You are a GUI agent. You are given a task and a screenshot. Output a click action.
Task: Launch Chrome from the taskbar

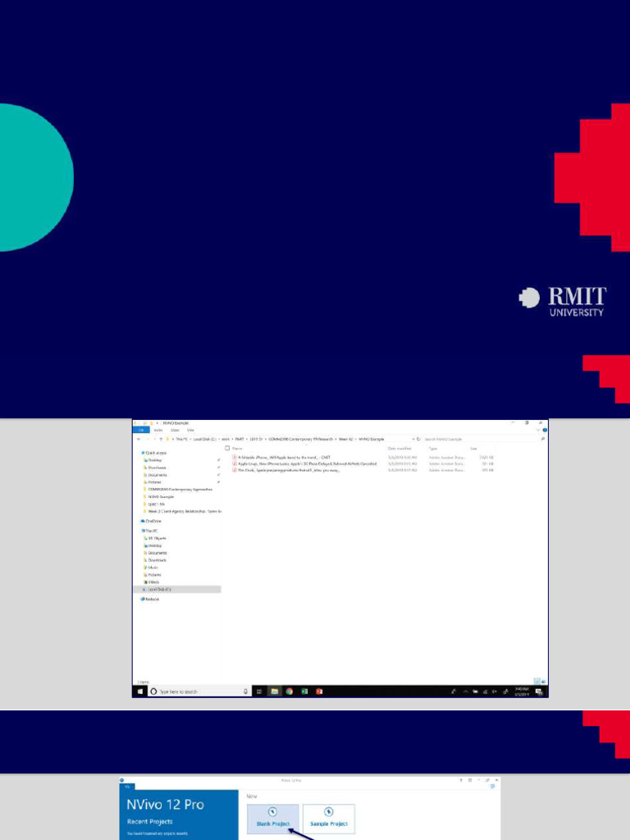(290, 692)
